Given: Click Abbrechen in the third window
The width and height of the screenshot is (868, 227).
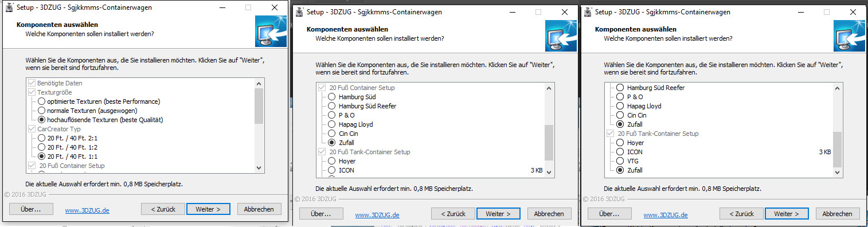Looking at the screenshot, I should [x=838, y=213].
